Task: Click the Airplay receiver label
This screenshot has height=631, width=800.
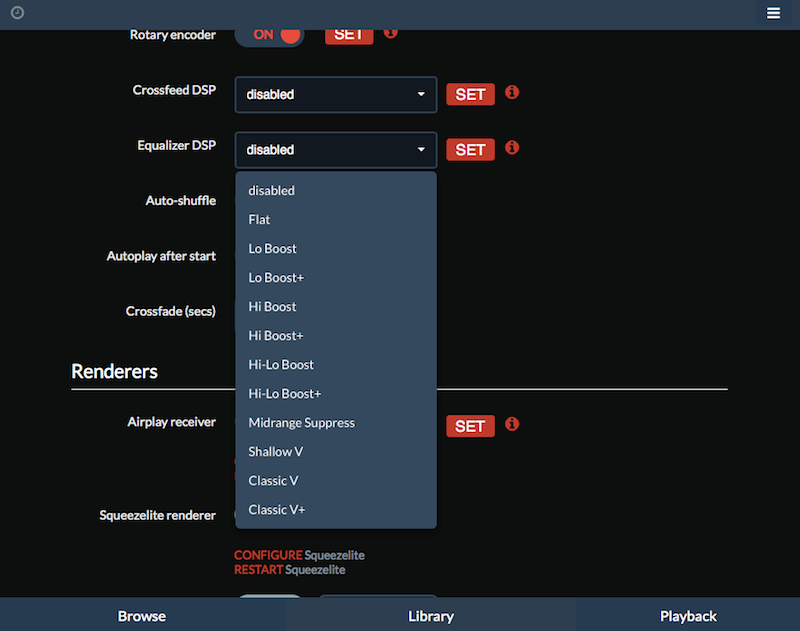Action: point(171,422)
